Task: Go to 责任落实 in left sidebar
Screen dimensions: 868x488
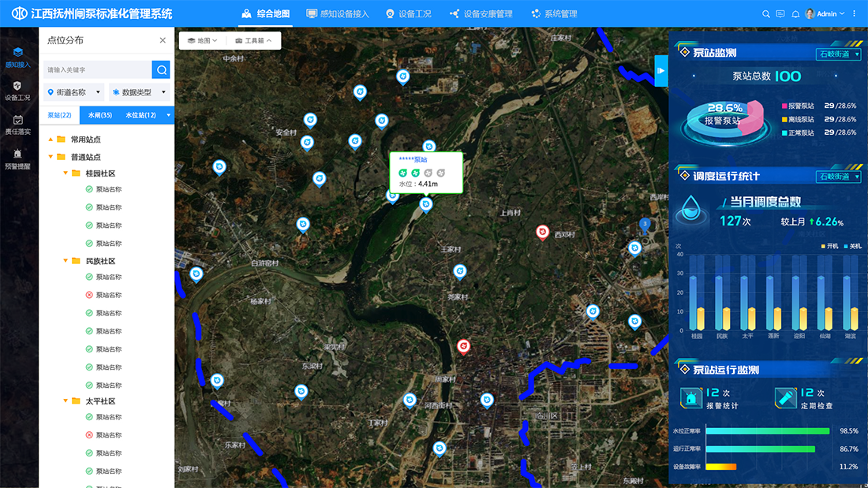Action: pos(17,125)
